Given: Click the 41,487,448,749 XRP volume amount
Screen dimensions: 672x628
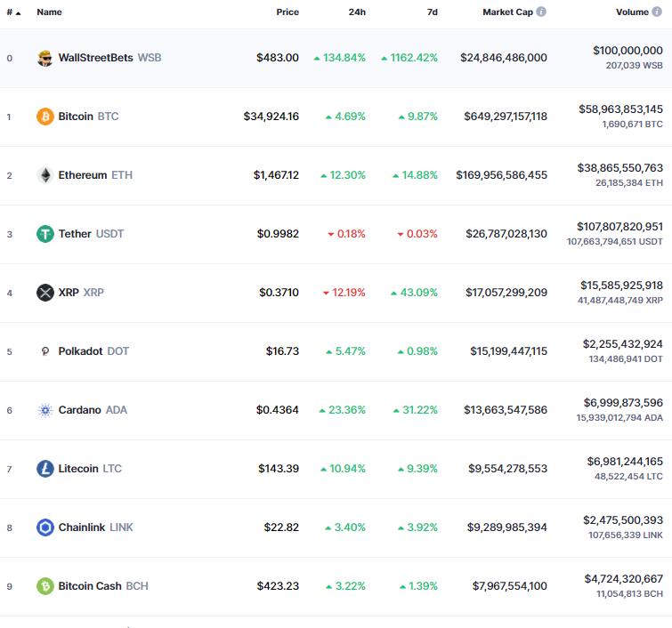Looking at the screenshot, I should click(x=620, y=301).
